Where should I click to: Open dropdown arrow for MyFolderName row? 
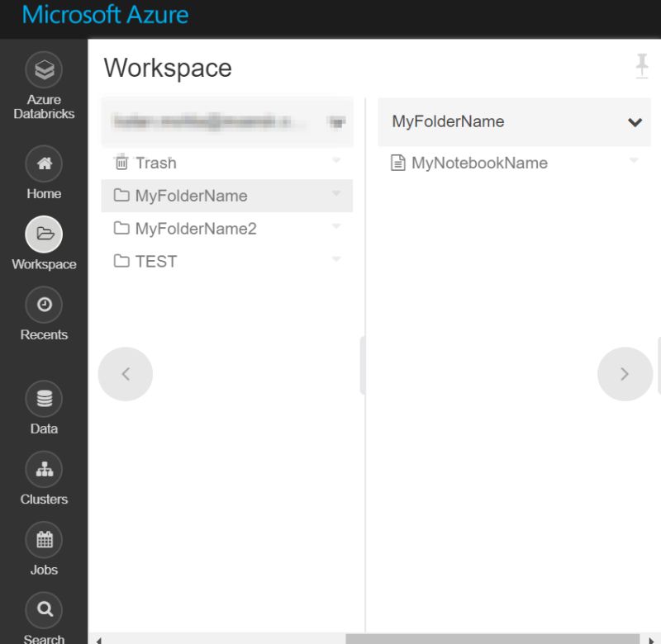tap(336, 193)
